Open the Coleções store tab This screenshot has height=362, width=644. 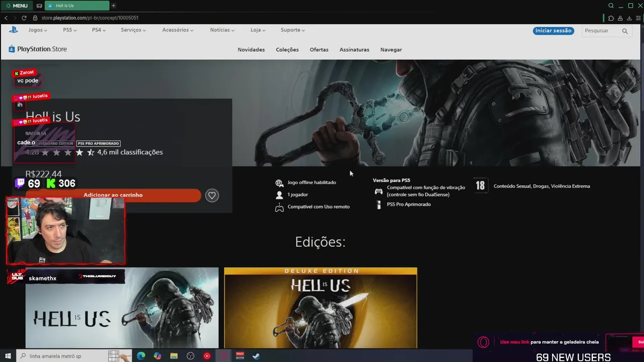(287, 50)
